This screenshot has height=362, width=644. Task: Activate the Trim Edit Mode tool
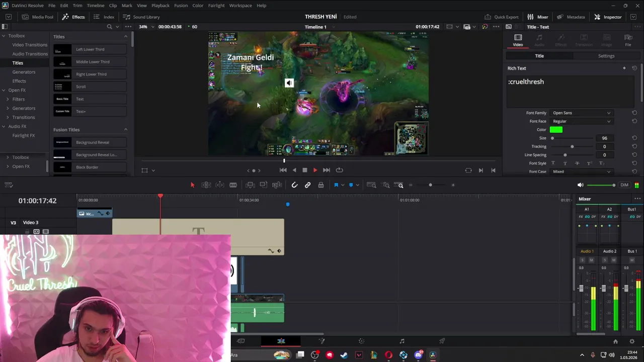206,185
